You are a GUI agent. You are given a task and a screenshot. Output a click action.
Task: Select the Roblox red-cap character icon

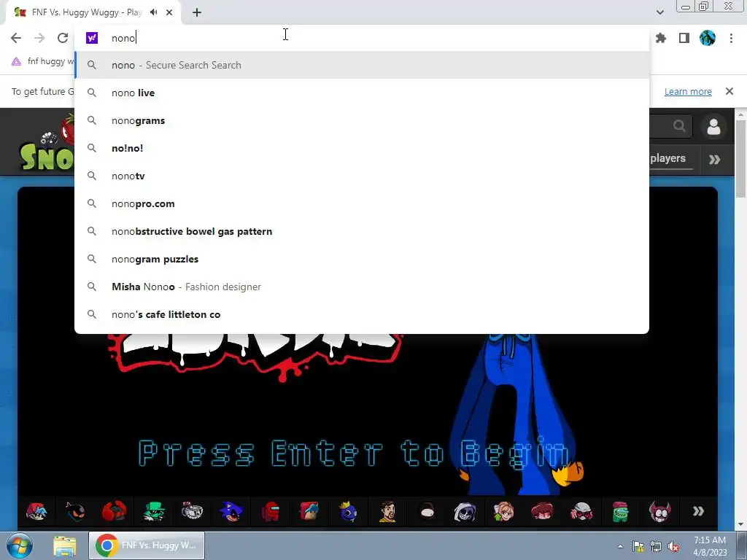(x=309, y=511)
